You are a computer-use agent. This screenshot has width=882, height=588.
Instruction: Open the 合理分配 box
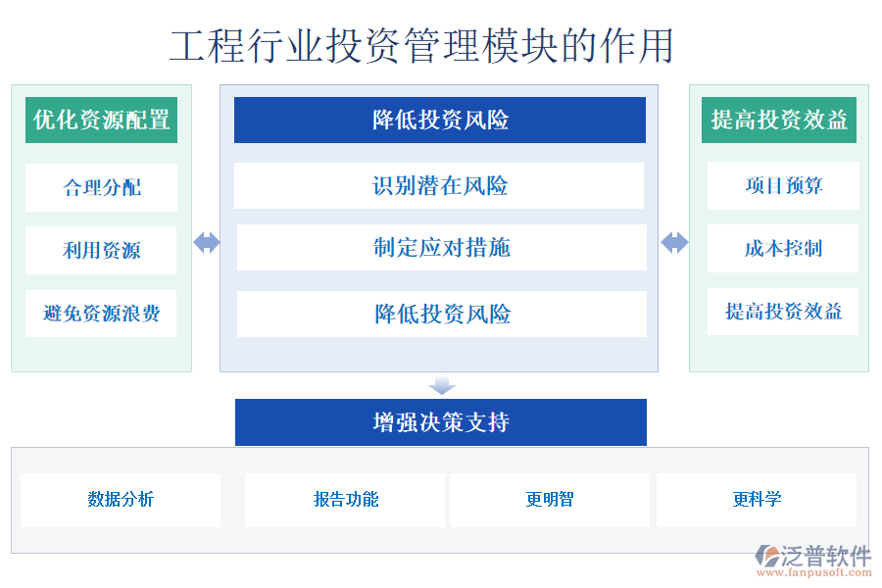(x=101, y=187)
